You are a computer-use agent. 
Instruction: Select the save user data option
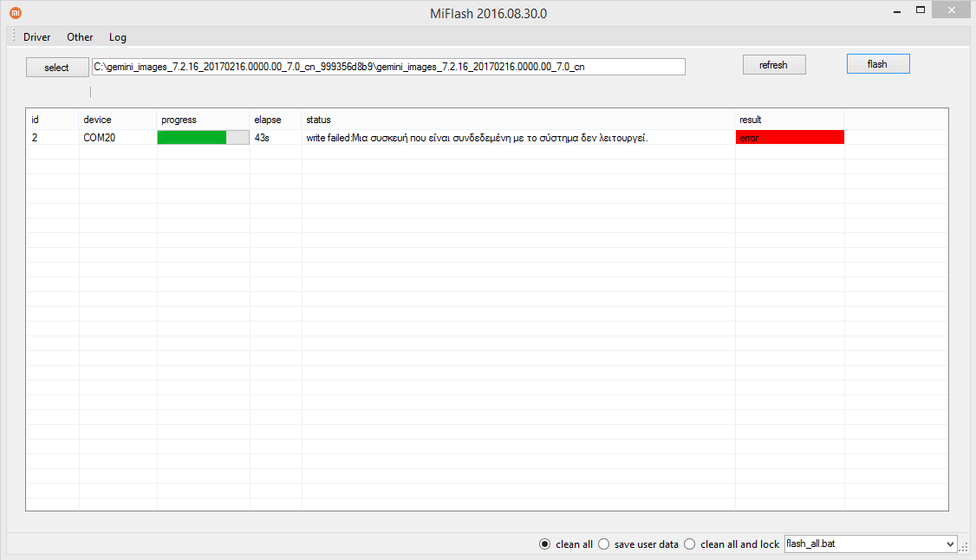pos(638,544)
